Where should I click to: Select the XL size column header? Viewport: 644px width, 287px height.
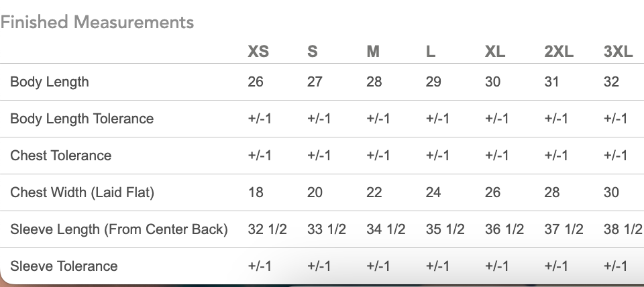point(495,52)
